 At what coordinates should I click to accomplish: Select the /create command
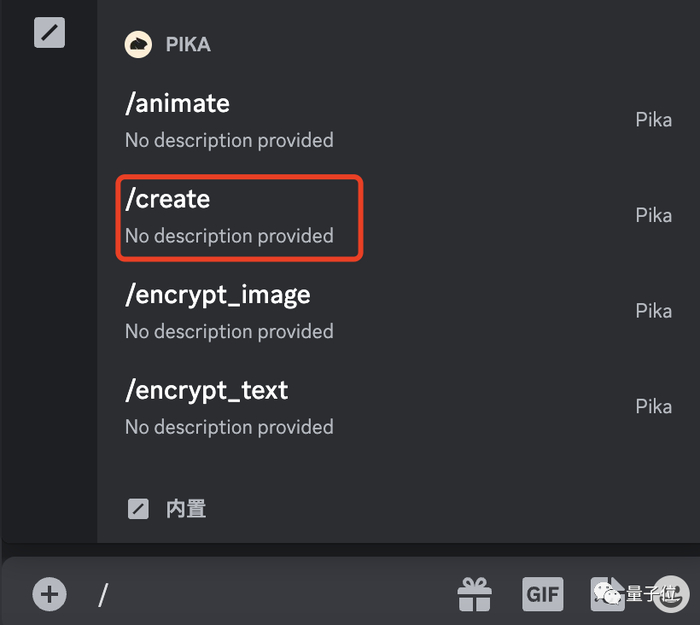168,199
